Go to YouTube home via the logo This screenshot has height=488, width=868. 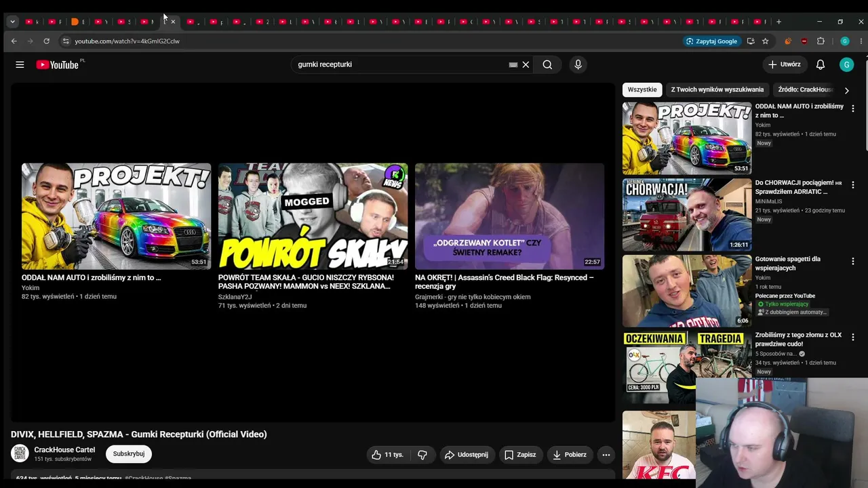coord(58,64)
